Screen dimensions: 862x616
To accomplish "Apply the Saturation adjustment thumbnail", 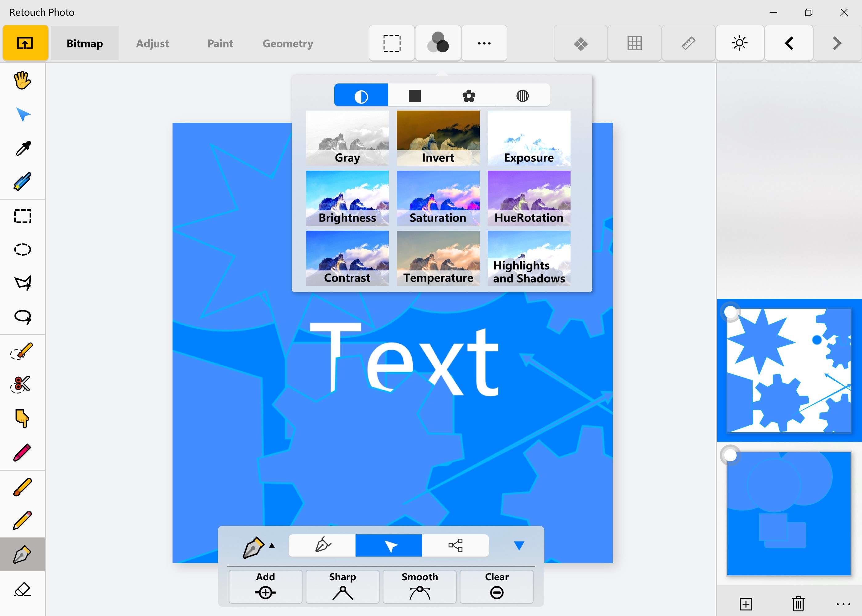I will click(438, 198).
